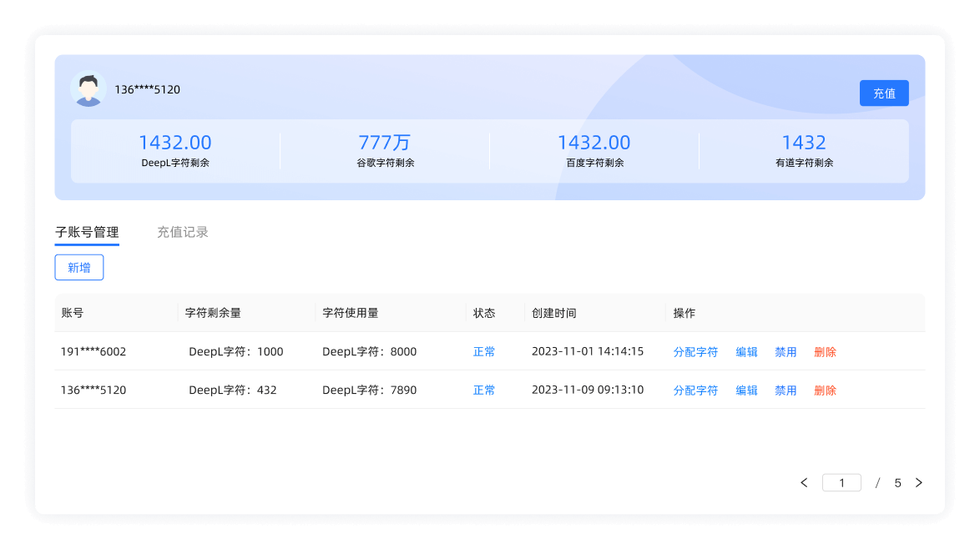Image resolution: width=980 pixels, height=549 pixels.
Task: Go to previous page with left chevron
Action: [x=803, y=482]
